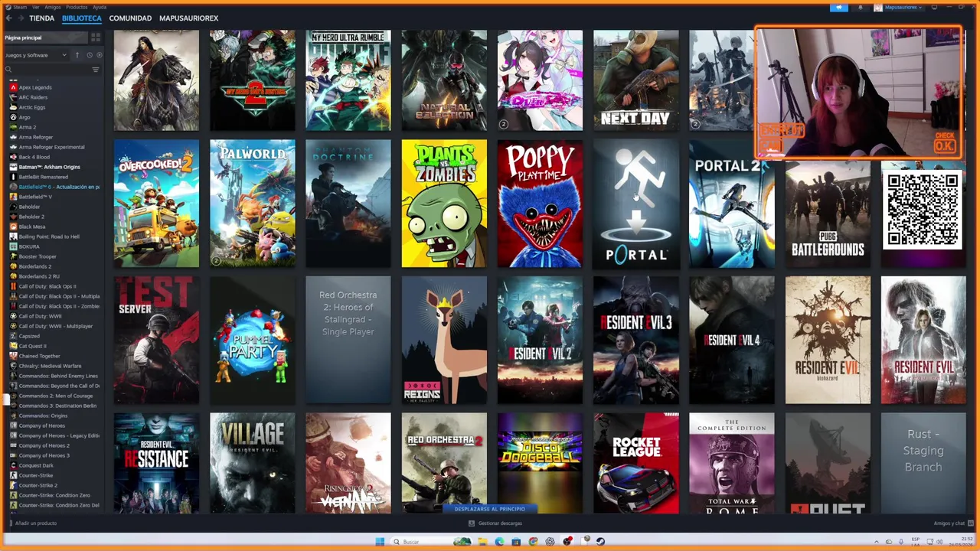Open the Steam menu
980x551 pixels.
tap(20, 7)
